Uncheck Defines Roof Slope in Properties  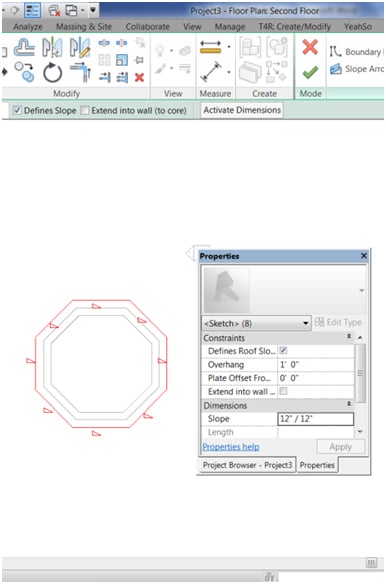(x=284, y=350)
